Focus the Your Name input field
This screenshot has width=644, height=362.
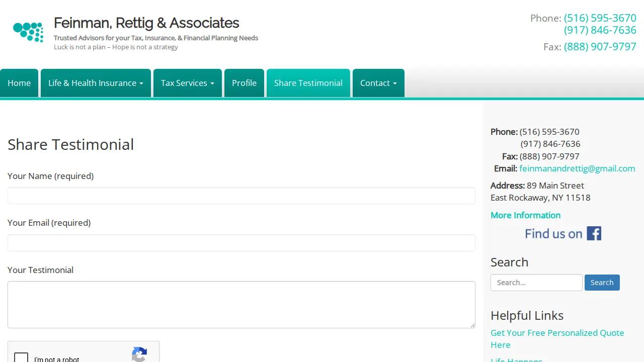(x=242, y=196)
